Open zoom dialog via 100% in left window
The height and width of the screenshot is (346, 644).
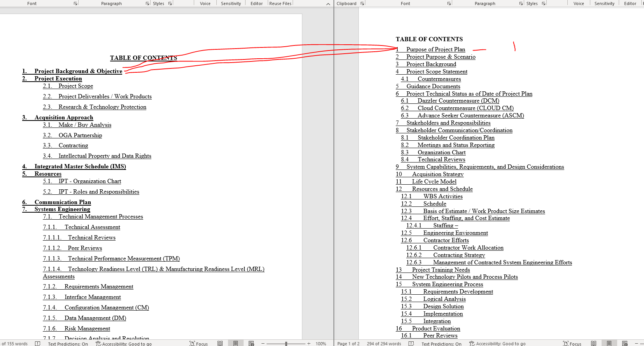pos(321,344)
